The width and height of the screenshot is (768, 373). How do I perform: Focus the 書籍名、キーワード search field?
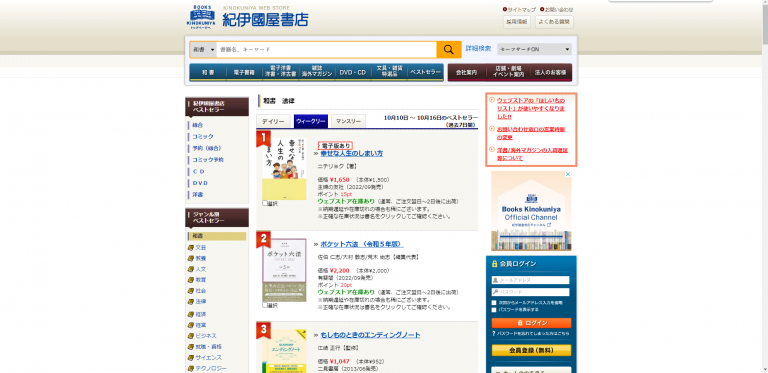pyautogui.click(x=327, y=49)
